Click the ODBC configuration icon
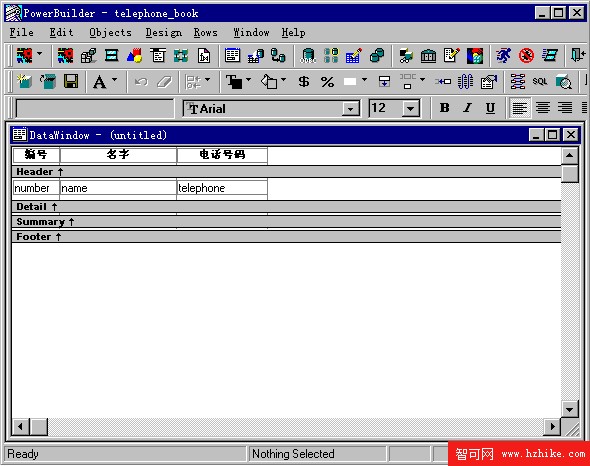590x466 pixels. point(308,56)
